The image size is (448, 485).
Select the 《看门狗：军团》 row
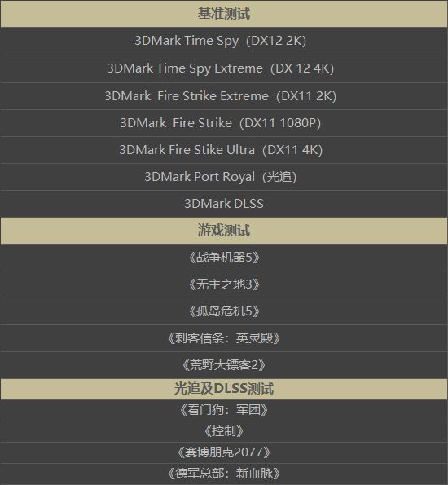coord(224,410)
